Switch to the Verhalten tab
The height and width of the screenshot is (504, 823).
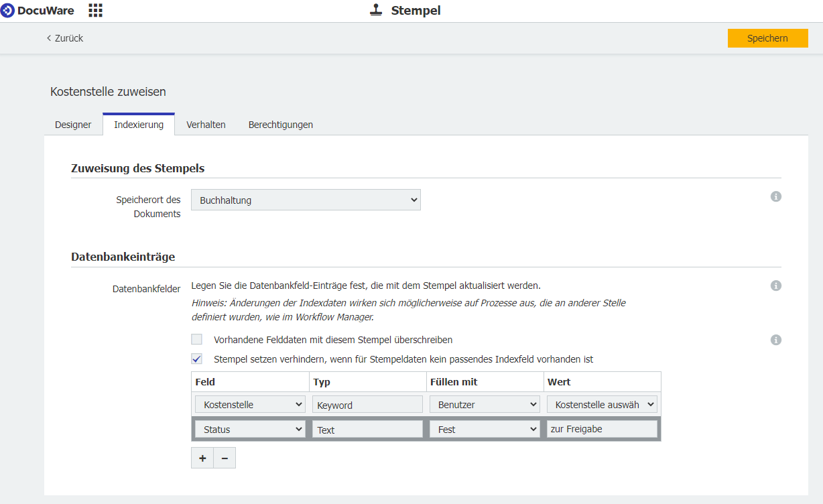click(x=206, y=125)
